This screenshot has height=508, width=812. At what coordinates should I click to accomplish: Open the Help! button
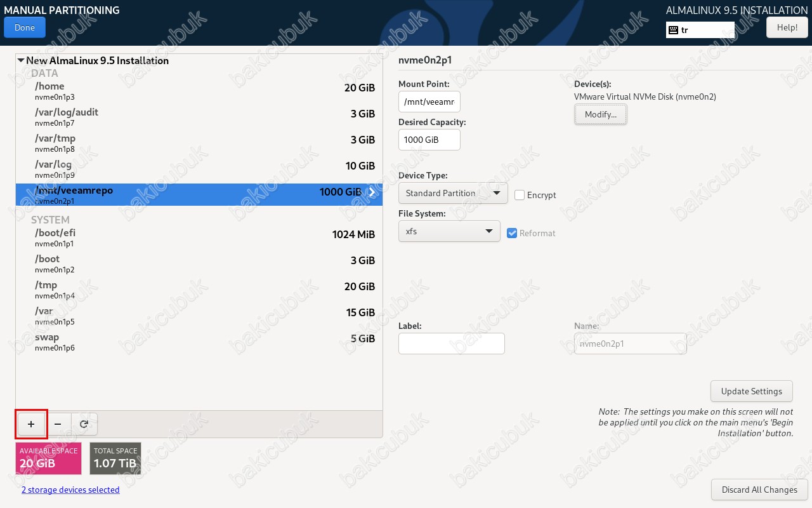coord(787,27)
